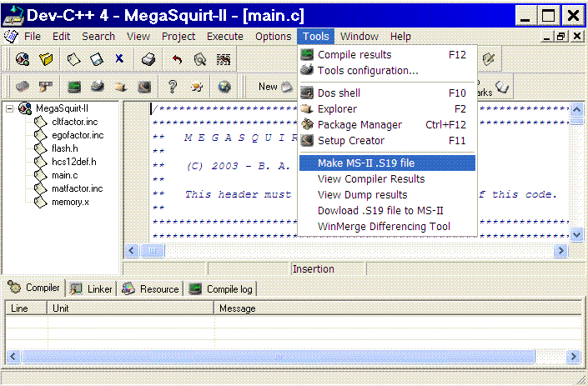Screen dimensions: 588x386
Task: Click the Explorer folder toolbar icon
Action: [120, 87]
